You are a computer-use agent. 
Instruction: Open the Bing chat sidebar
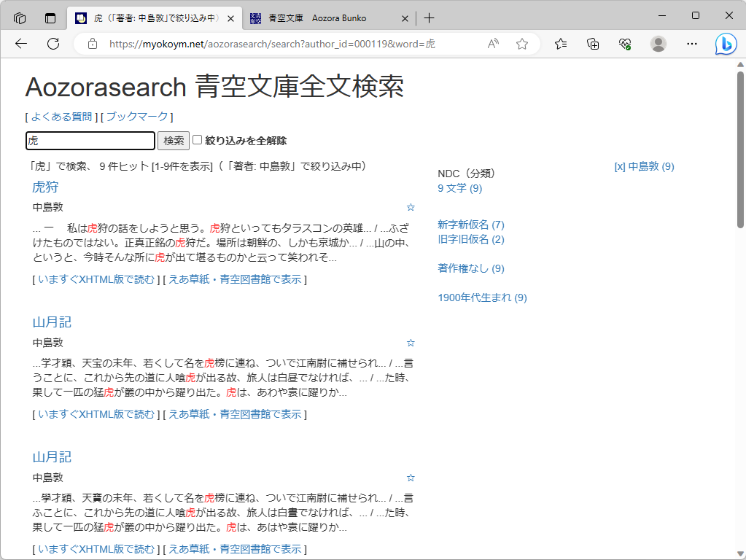click(726, 44)
